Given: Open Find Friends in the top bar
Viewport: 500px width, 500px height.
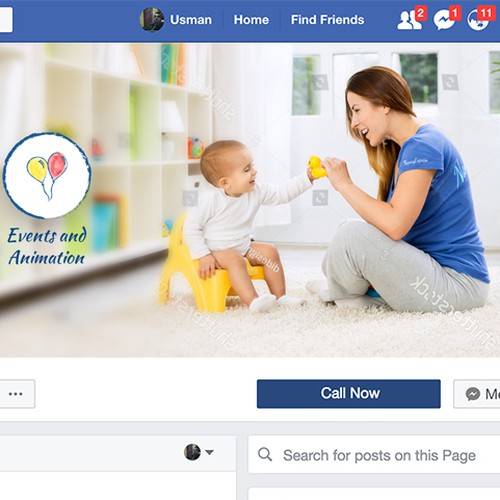Looking at the screenshot, I should coord(327,20).
